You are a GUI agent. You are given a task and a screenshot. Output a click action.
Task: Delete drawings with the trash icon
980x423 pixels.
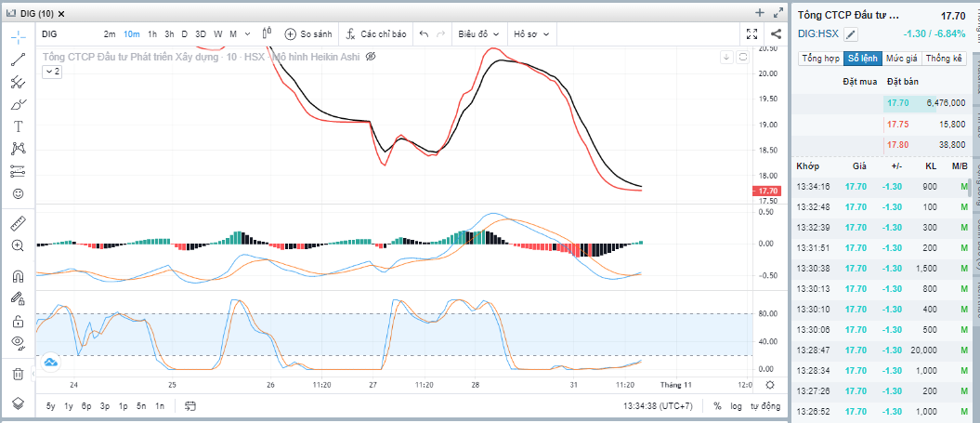point(18,374)
